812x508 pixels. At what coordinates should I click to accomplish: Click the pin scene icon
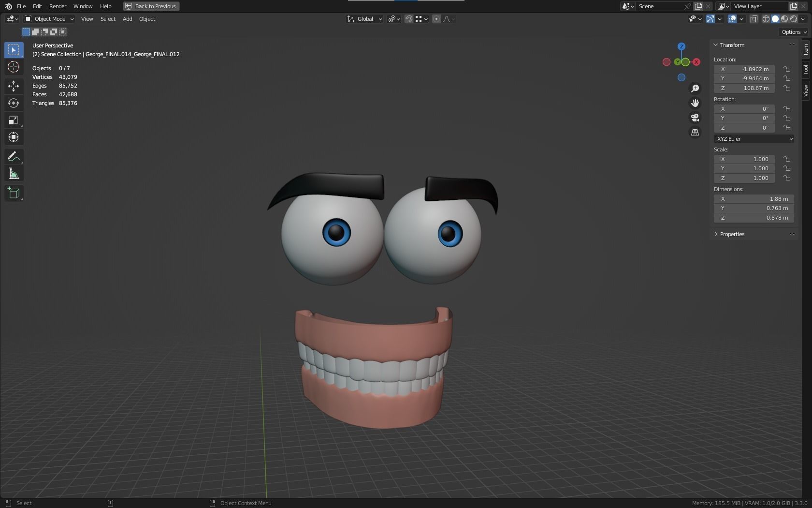click(687, 6)
